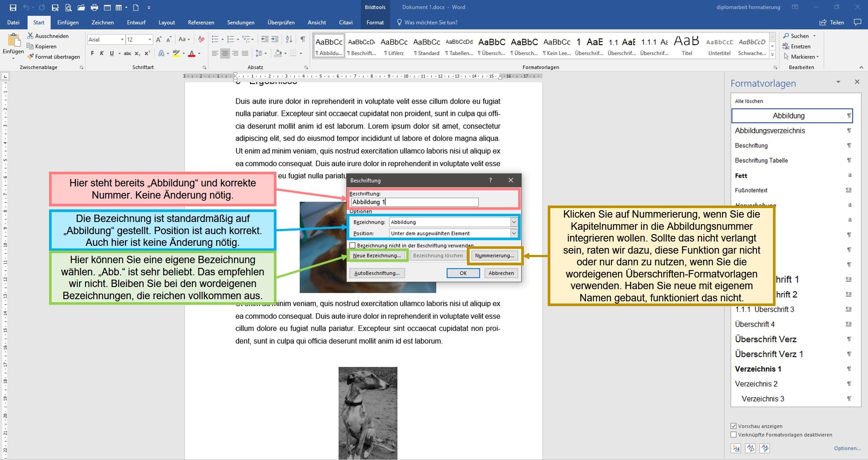Apply italic with the K icon
This screenshot has height=460, width=868.
tap(102, 53)
